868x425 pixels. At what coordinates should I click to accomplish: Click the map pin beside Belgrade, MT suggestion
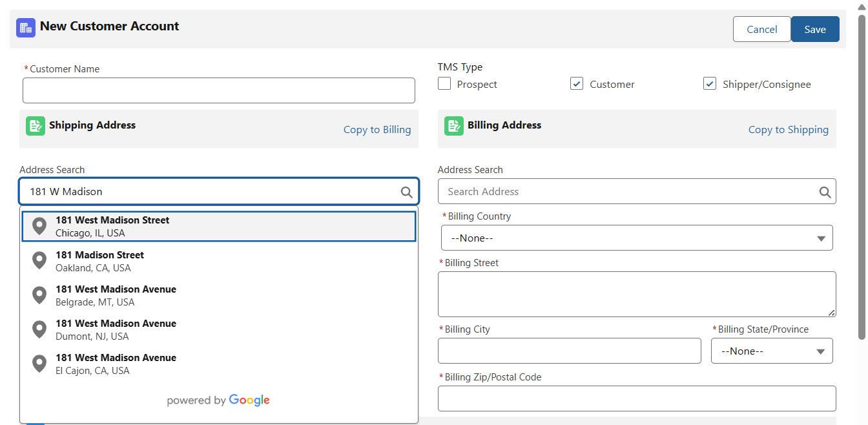coord(39,295)
